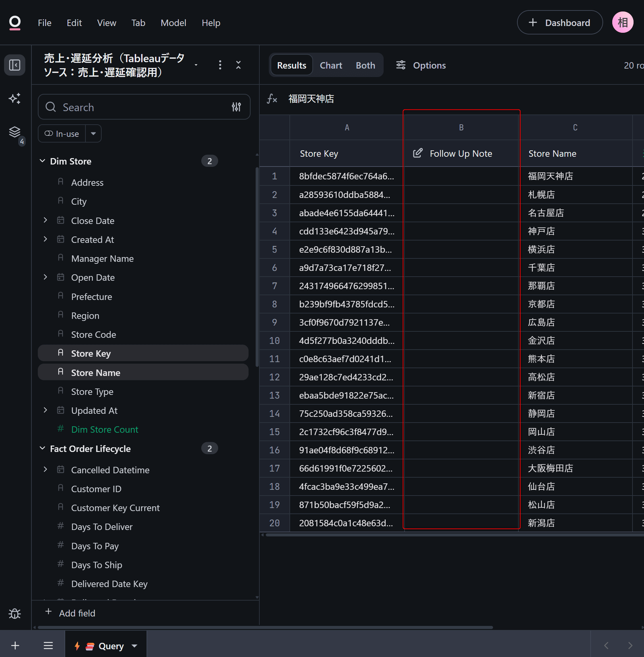Viewport: 644px width, 657px height.
Task: Open search filter sliders icon
Action: pyautogui.click(x=236, y=107)
